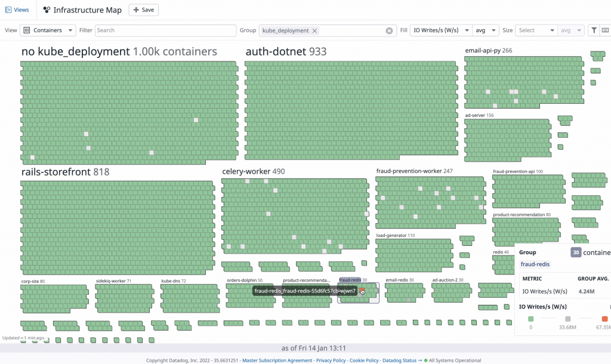Select the filter funnel icon
Image resolution: width=611 pixels, height=364 pixels.
pyautogui.click(x=594, y=30)
